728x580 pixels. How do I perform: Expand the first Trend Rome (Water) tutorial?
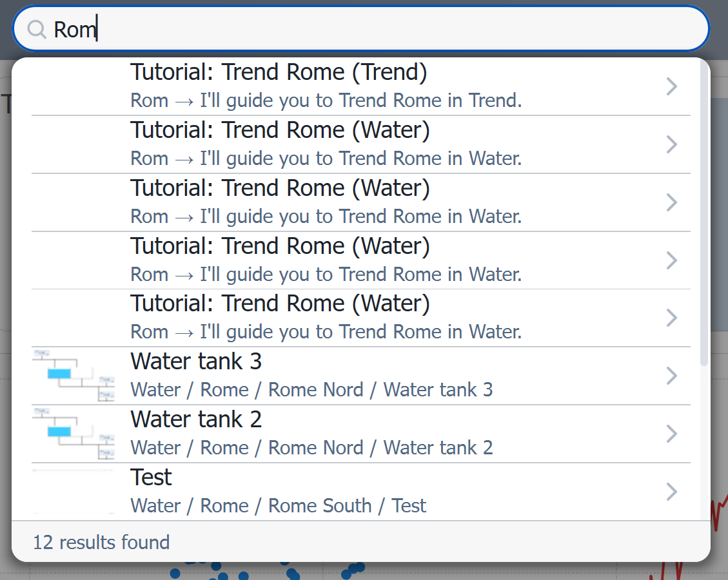pos(671,144)
